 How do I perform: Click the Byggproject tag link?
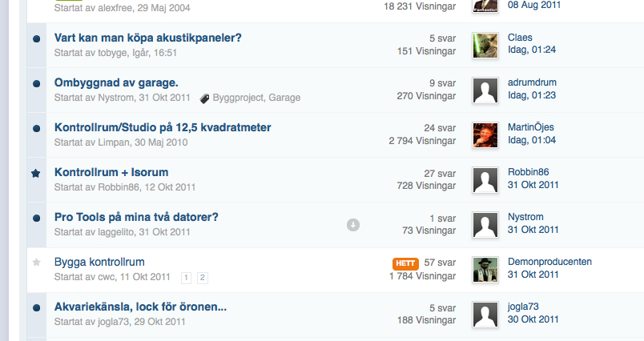coord(238,98)
